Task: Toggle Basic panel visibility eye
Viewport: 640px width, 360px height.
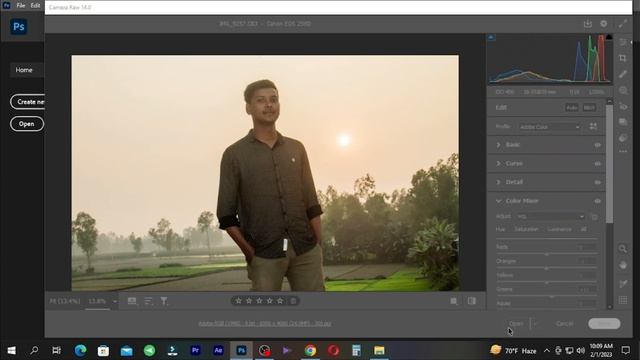Action: coord(597,145)
